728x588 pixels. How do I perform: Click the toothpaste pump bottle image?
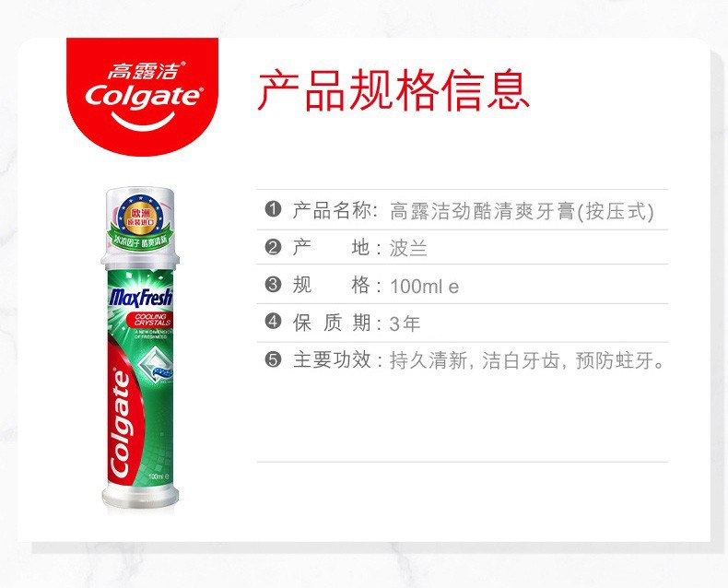click(140, 348)
